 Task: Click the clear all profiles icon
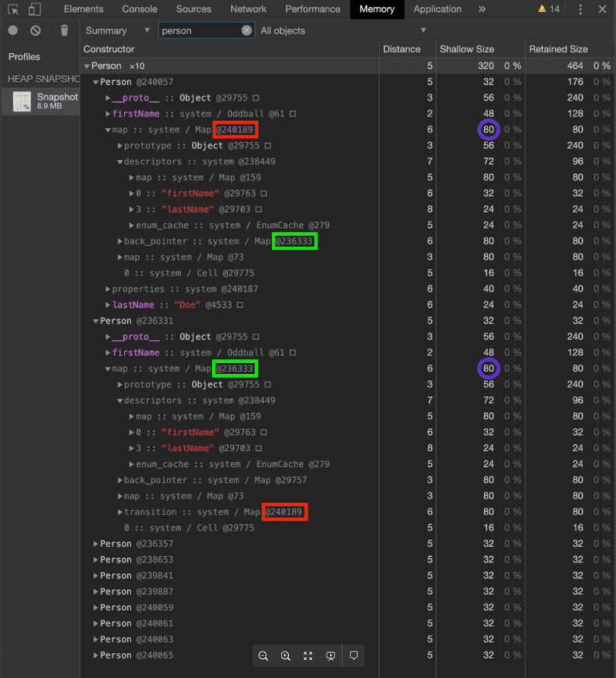pyautogui.click(x=36, y=30)
